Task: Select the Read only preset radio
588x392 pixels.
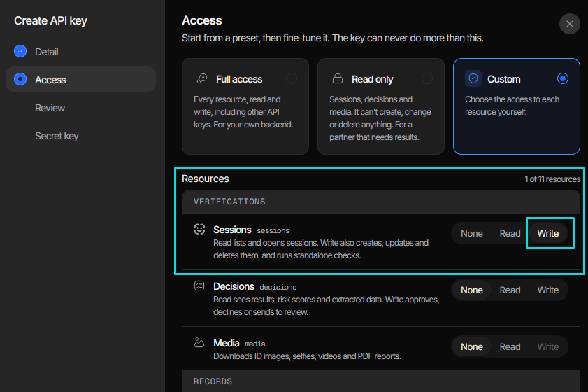Action: [x=426, y=78]
